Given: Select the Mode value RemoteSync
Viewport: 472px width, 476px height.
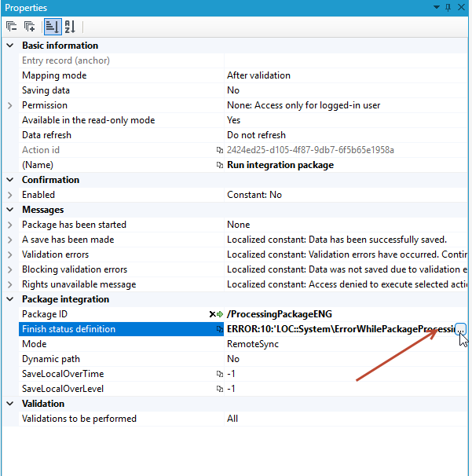Looking at the screenshot, I should [x=253, y=344].
